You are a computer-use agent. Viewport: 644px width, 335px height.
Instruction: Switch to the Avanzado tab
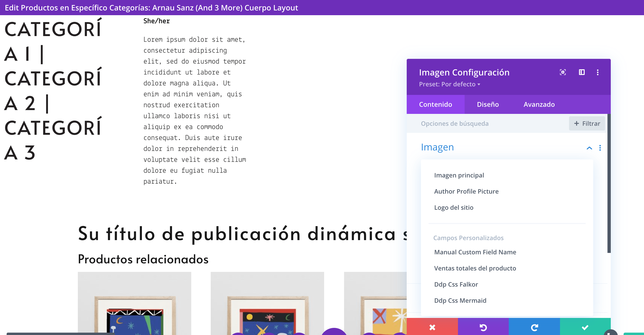[x=539, y=104]
